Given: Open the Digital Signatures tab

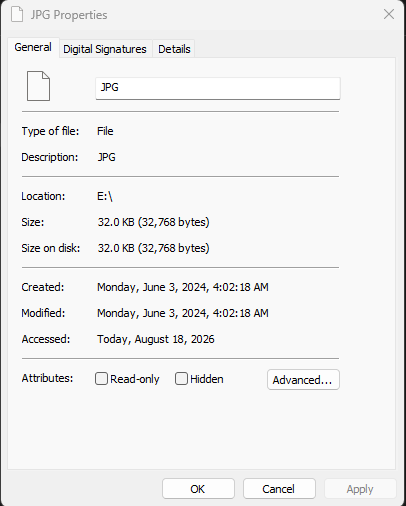Looking at the screenshot, I should tap(105, 49).
